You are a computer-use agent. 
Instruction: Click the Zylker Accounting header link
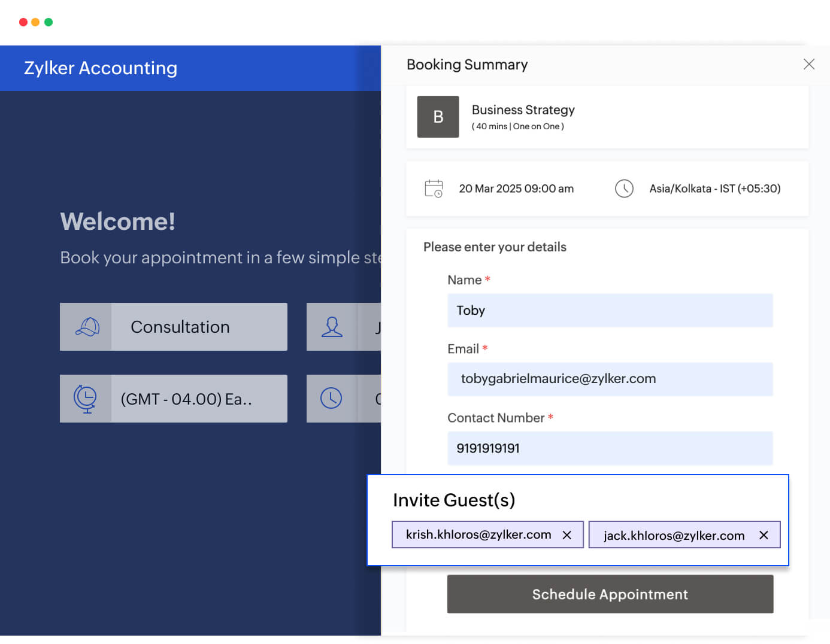click(x=100, y=68)
